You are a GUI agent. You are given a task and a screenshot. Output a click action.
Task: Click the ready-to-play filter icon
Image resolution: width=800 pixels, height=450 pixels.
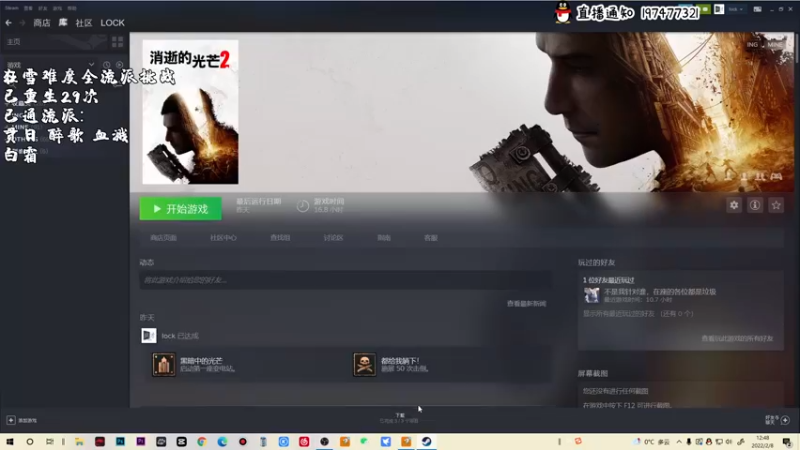tap(119, 65)
